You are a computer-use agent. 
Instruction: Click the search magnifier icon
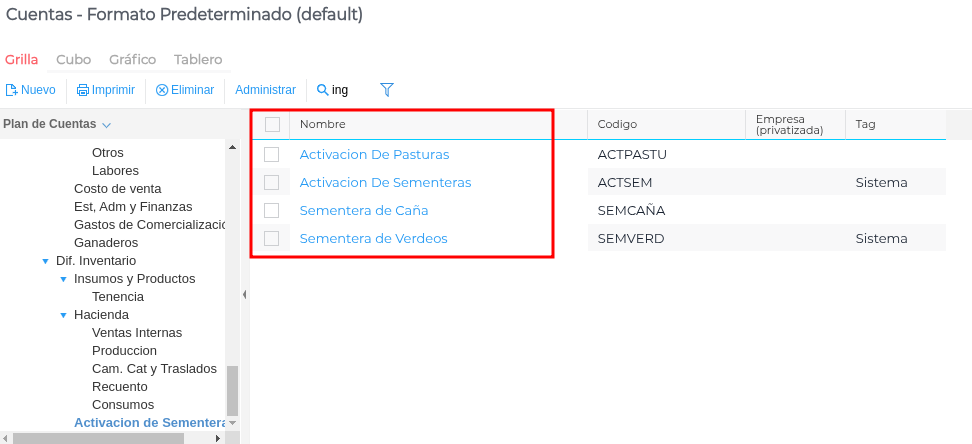323,90
